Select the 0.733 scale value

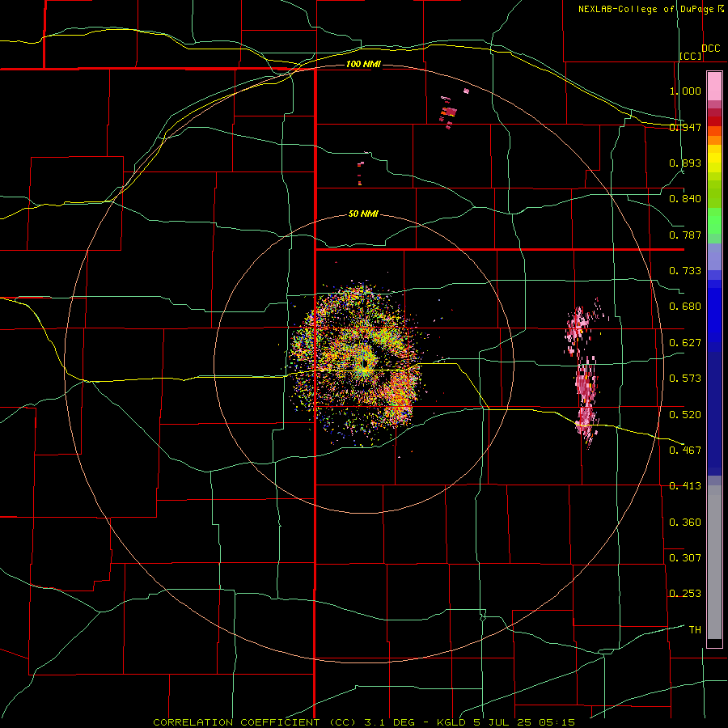(x=685, y=271)
